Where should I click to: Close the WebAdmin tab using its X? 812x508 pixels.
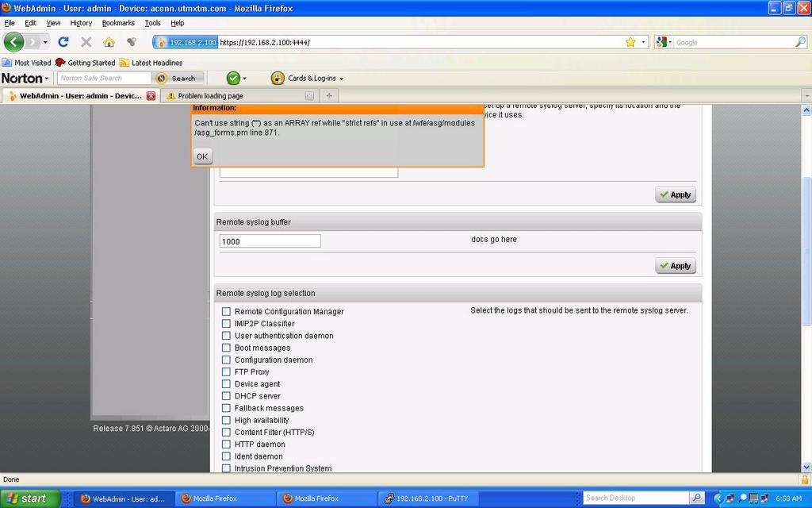(x=151, y=96)
